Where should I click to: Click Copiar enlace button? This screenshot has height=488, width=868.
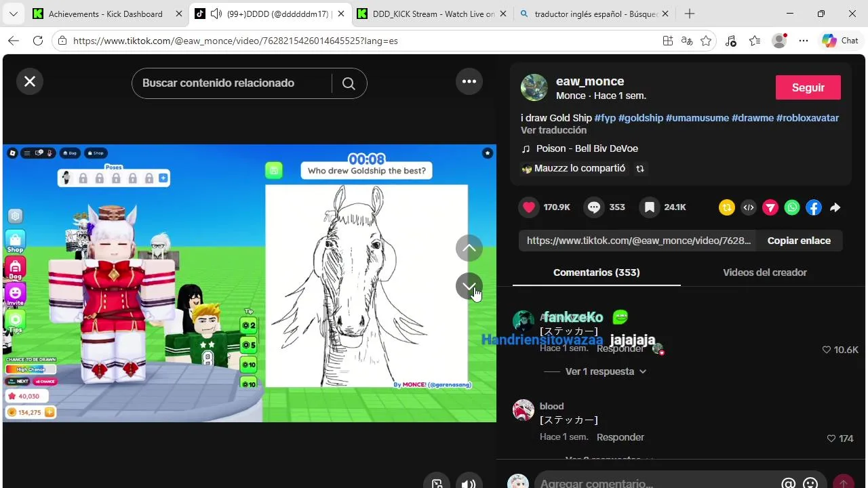pyautogui.click(x=799, y=241)
